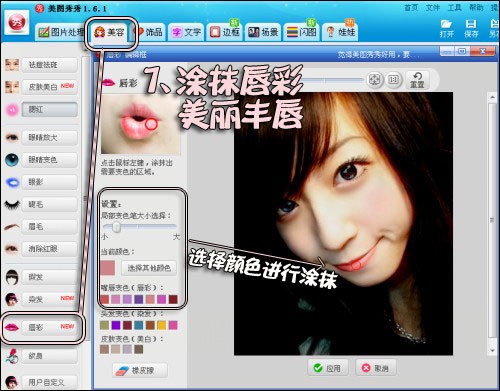Screen dimensions: 500x391
Task: Apply changes with the 应用 button
Action: [x=328, y=368]
